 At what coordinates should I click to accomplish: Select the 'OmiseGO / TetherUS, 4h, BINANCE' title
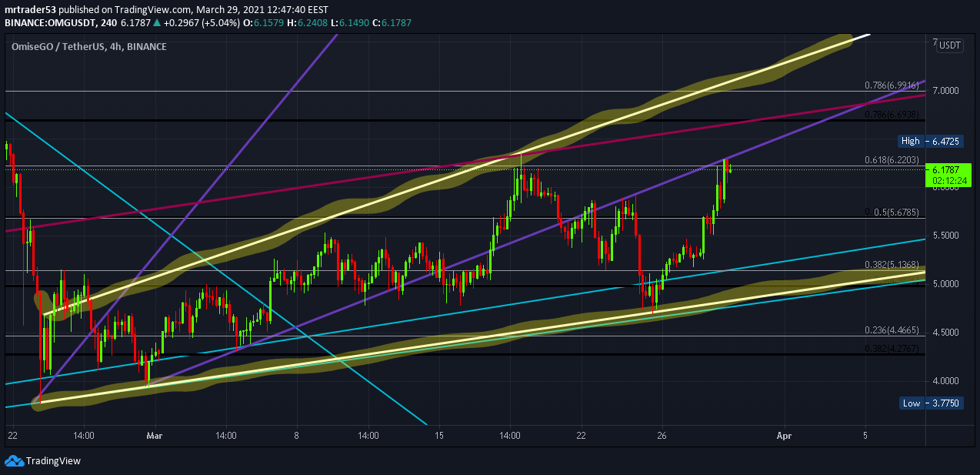(x=89, y=47)
